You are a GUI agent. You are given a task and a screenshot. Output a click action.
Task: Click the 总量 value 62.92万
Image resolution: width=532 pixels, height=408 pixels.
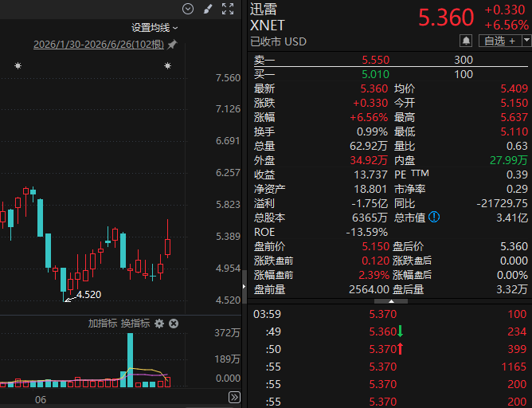(369, 146)
